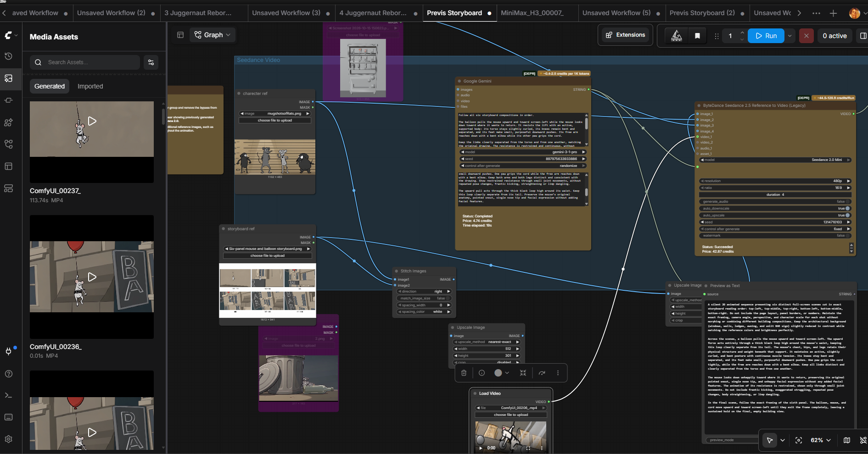
Task: Open more options on node selection toolbar
Action: pos(558,373)
